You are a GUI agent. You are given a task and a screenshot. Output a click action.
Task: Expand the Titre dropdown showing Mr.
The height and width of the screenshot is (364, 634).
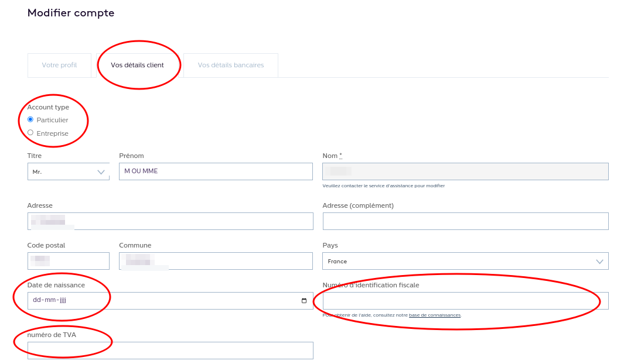[x=68, y=171]
